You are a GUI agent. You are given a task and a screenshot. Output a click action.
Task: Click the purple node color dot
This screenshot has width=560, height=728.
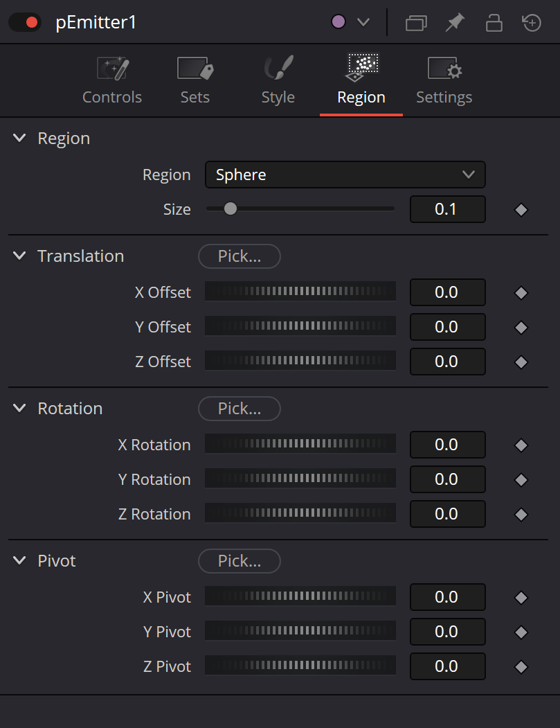[x=338, y=22]
